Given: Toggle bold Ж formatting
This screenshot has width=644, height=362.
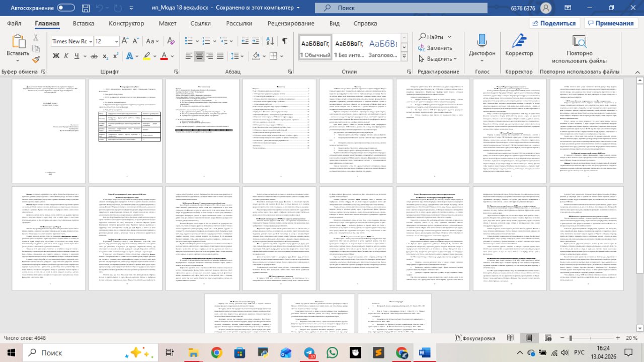Looking at the screenshot, I should (x=56, y=56).
